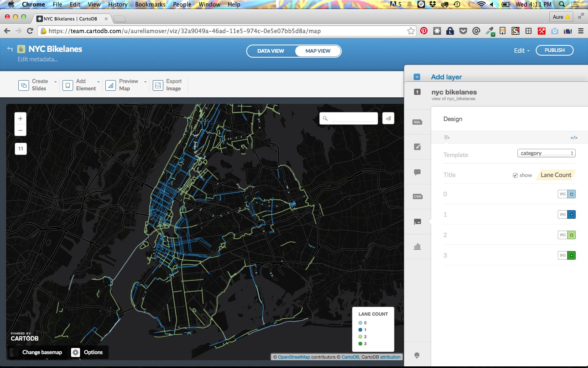The image size is (588, 368).
Task: Open Chrome hamburger menu
Action: coord(581,31)
